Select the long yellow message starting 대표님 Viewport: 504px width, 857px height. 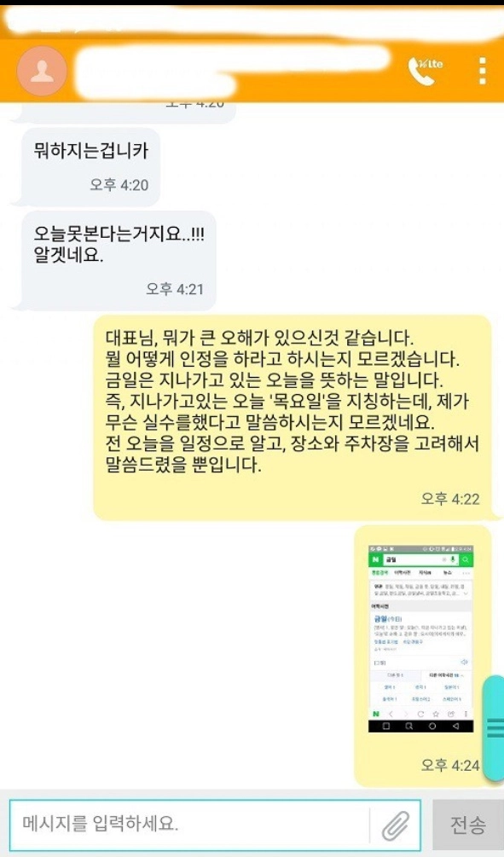coord(293,418)
